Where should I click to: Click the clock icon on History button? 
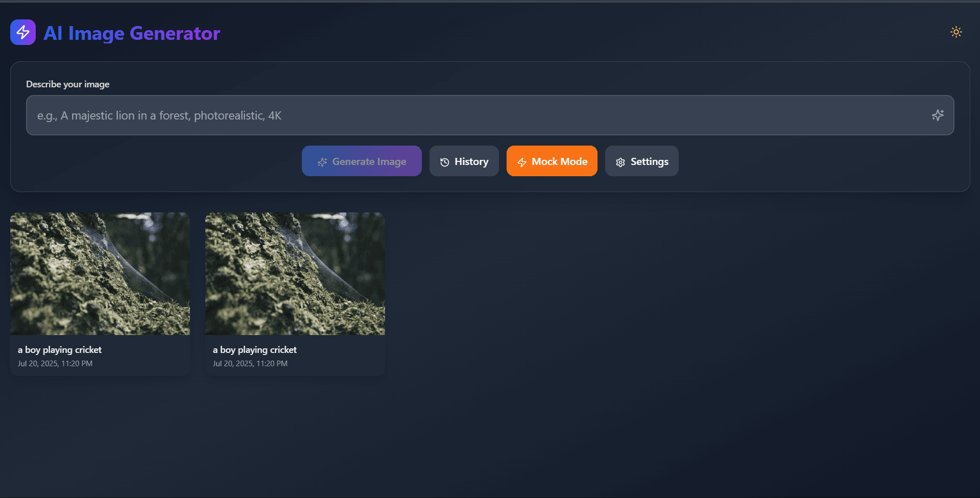(x=445, y=162)
